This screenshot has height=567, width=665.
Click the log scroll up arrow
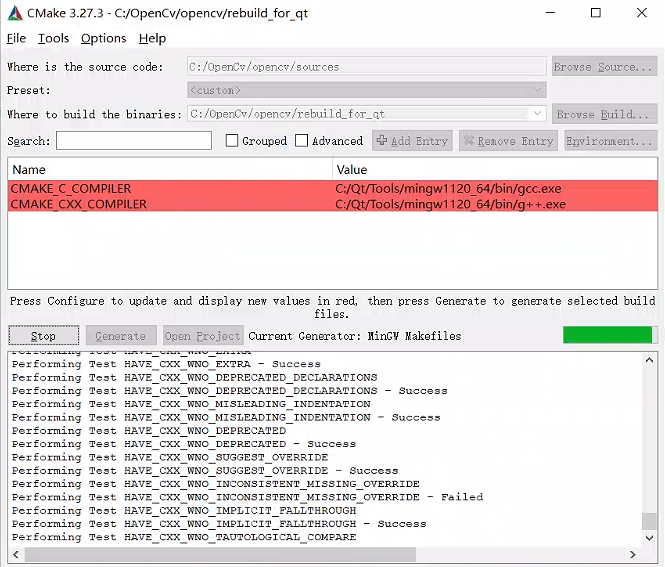point(649,360)
